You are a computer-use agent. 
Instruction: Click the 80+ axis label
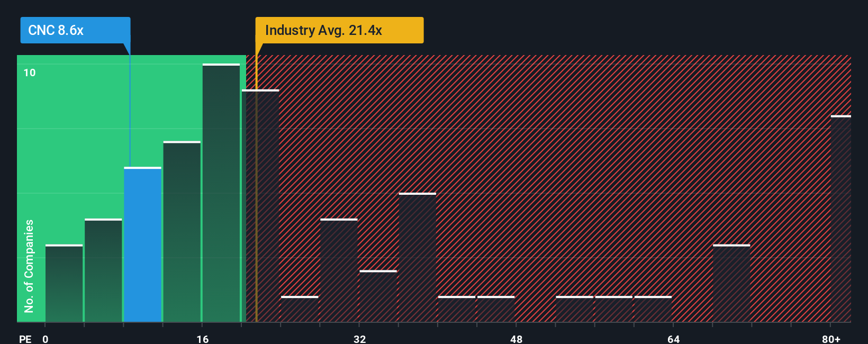[x=831, y=339]
